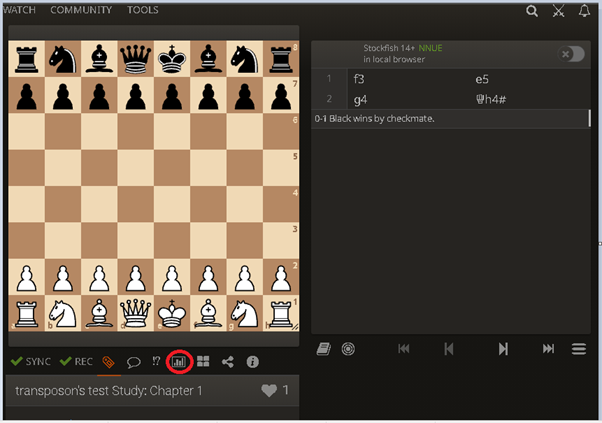Click the study chapter title text
Screen dimensions: 602x423
tap(109, 390)
